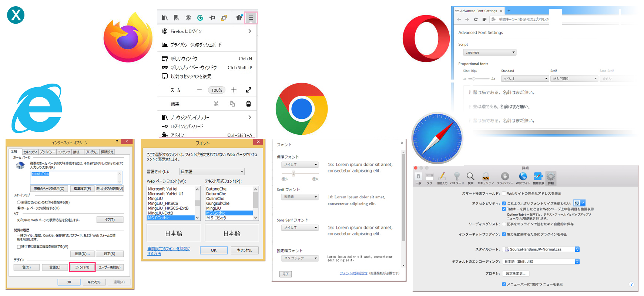Open Firefox hamburger menu button
The width and height of the screenshot is (644, 296).
pyautogui.click(x=251, y=18)
